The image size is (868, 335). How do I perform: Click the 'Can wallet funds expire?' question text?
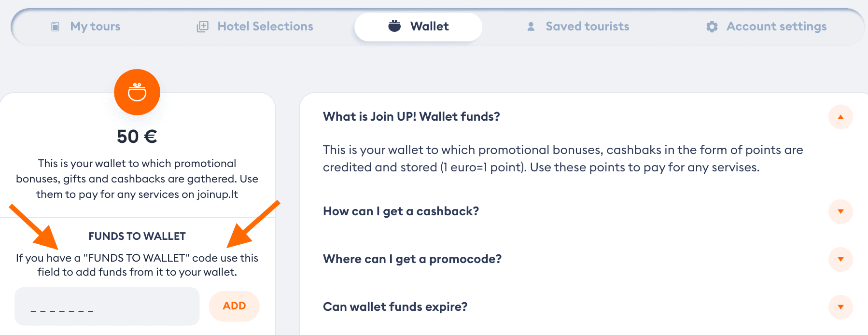(x=395, y=307)
